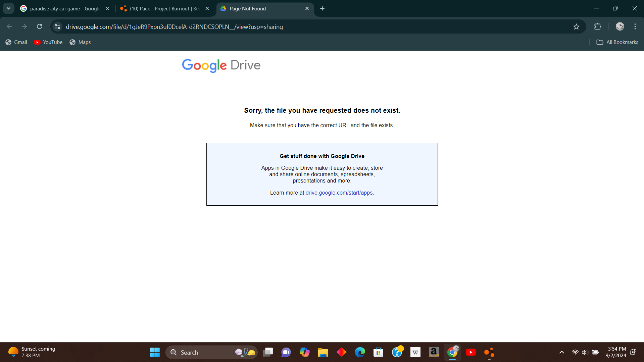Open Task View from the taskbar
The width and height of the screenshot is (644, 362).
point(268,352)
